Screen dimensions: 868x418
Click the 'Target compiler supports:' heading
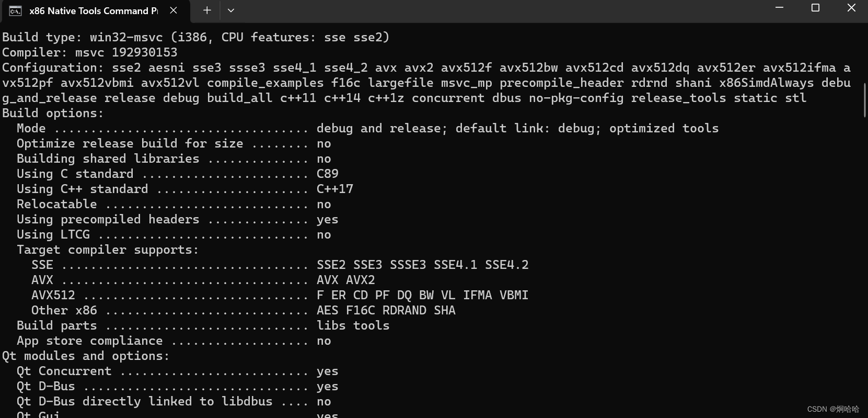pyautogui.click(x=108, y=250)
